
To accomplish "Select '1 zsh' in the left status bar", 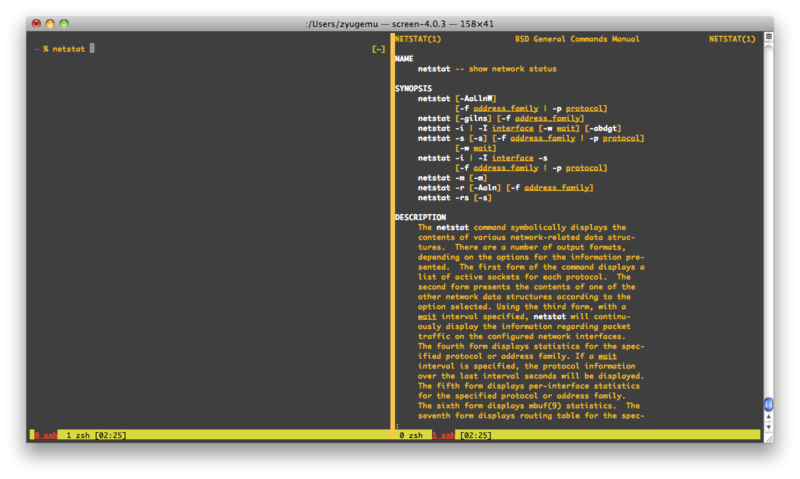I will tap(78, 435).
